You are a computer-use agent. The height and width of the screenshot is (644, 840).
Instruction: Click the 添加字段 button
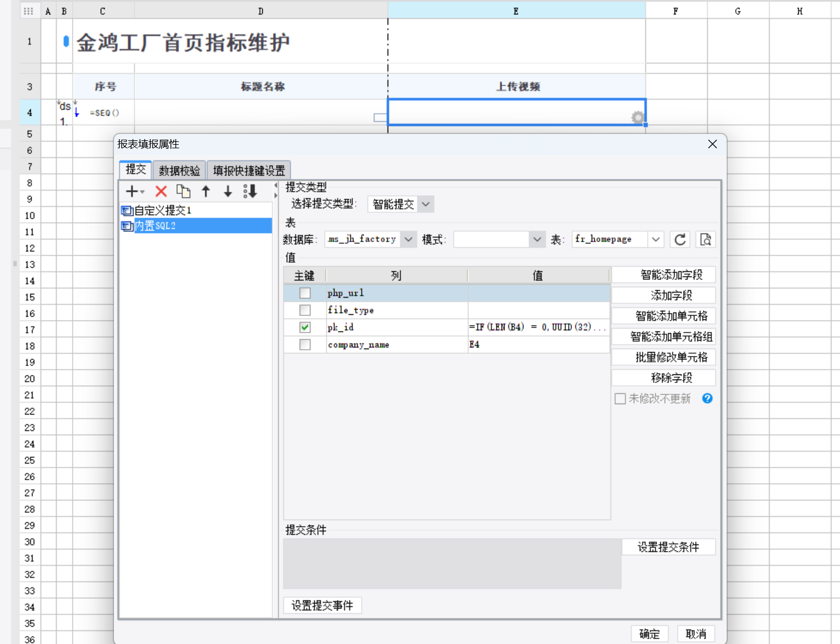[x=664, y=295]
